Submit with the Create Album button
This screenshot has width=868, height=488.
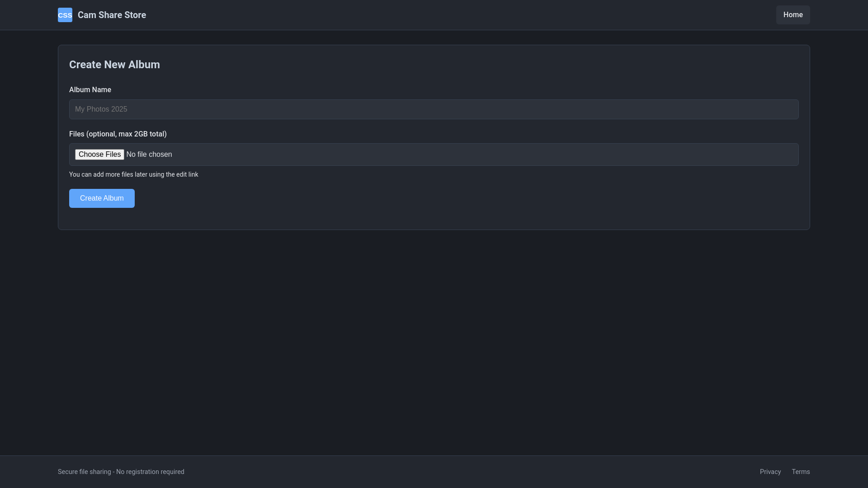click(102, 198)
